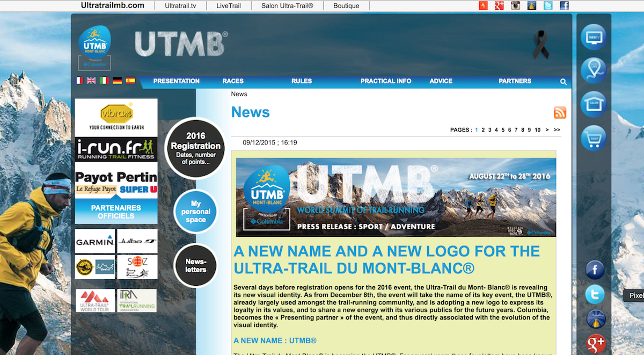Open the RULES menu

tap(302, 81)
